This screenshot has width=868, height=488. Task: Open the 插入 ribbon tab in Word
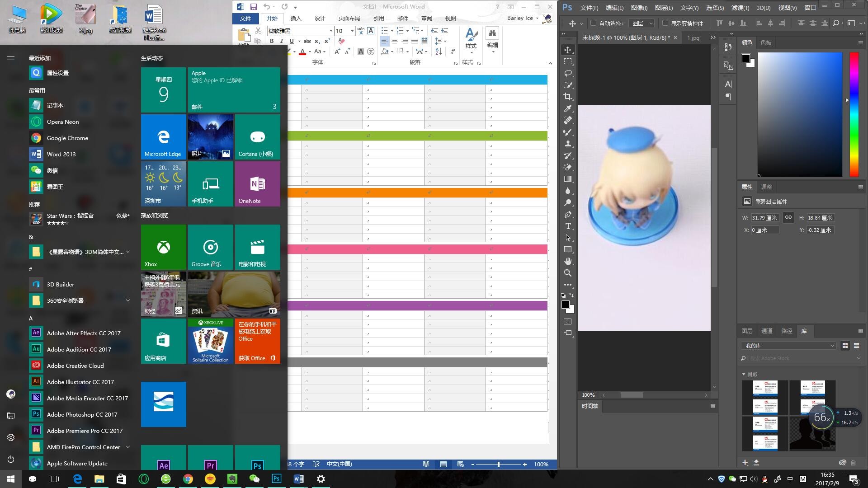coord(295,18)
